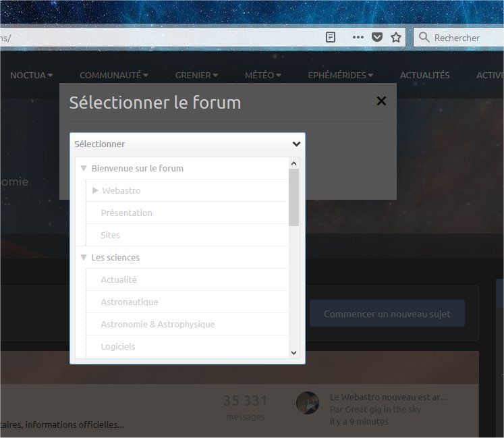Click the forum list scrollbar thumb
The image size is (504, 438).
(x=293, y=197)
